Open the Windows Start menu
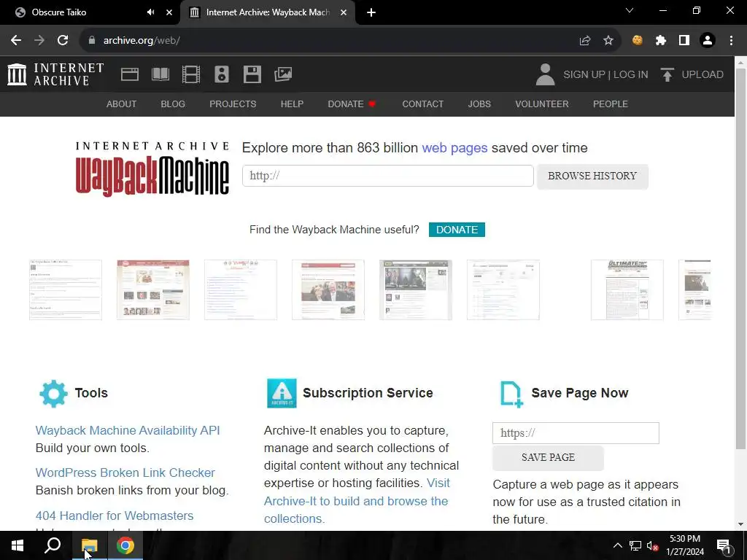Image resolution: width=747 pixels, height=560 pixels. 18,545
